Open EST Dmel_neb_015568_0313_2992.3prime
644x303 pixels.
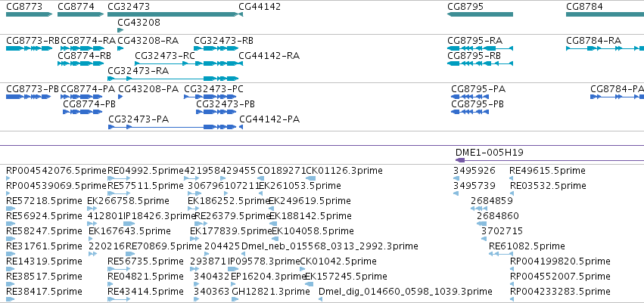coord(243,254)
